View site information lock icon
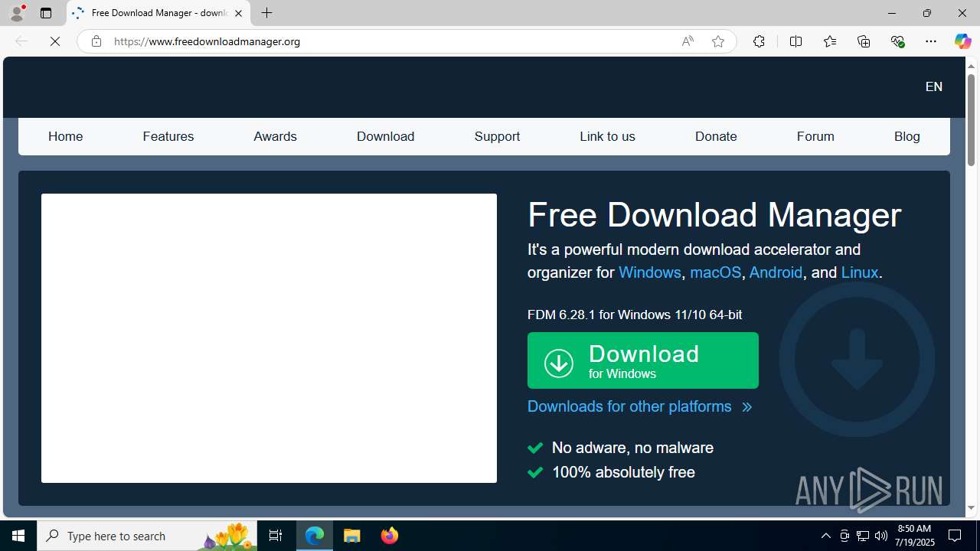980x551 pixels. coord(96,41)
